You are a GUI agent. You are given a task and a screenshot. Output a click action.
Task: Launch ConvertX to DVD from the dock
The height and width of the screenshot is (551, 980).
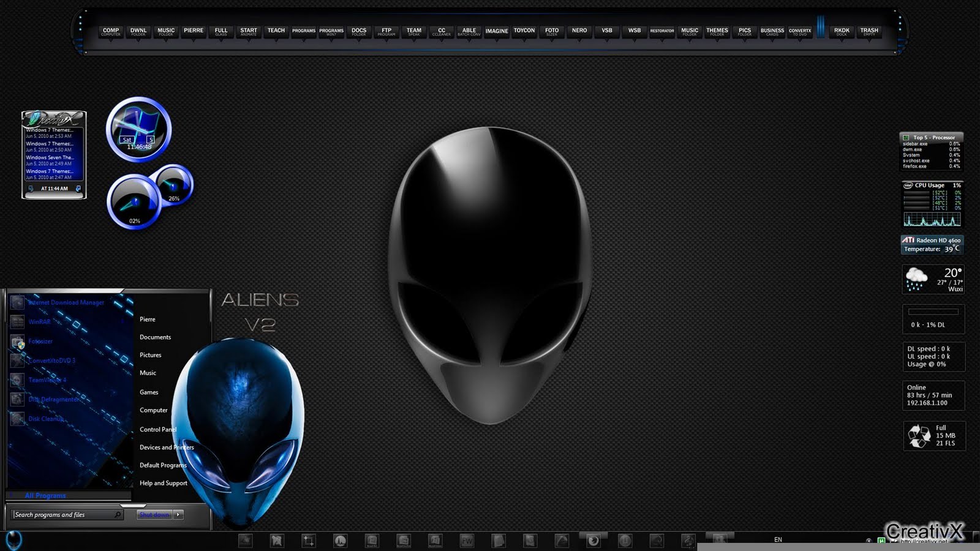click(799, 31)
